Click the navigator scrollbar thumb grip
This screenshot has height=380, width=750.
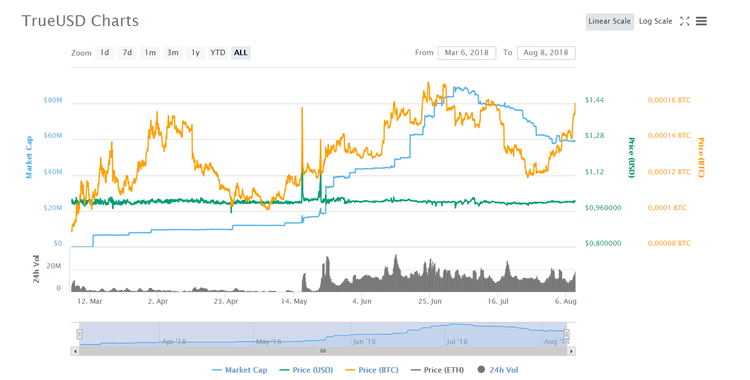[x=323, y=351]
